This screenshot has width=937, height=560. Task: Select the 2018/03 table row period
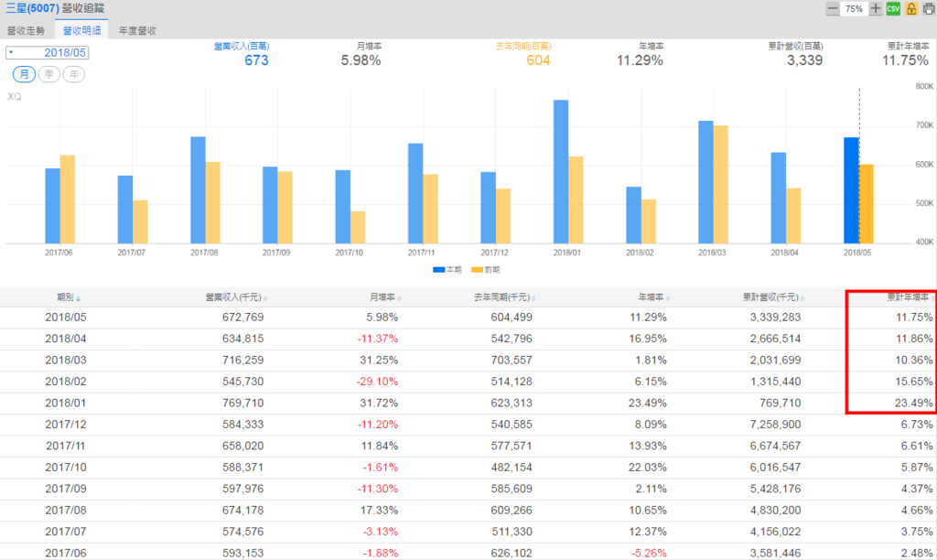(x=66, y=361)
